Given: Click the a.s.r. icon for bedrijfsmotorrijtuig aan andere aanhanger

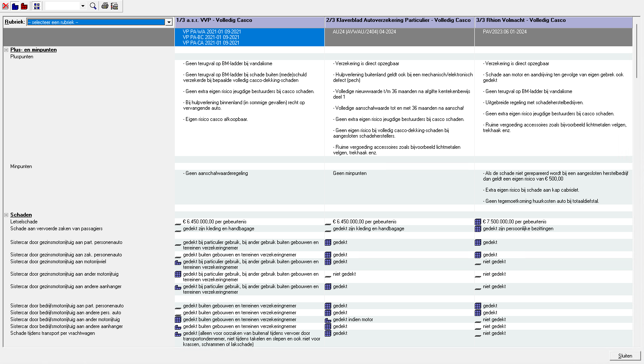Looking at the screenshot, I should coord(178,327).
